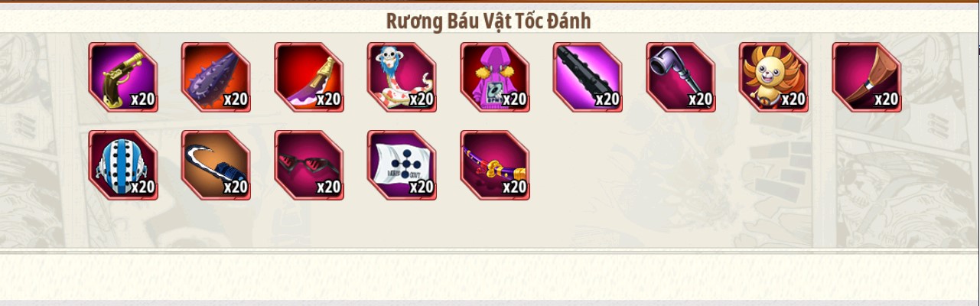Select the golden flintlock pistol item
The width and height of the screenshot is (980, 306).
pyautogui.click(x=123, y=77)
